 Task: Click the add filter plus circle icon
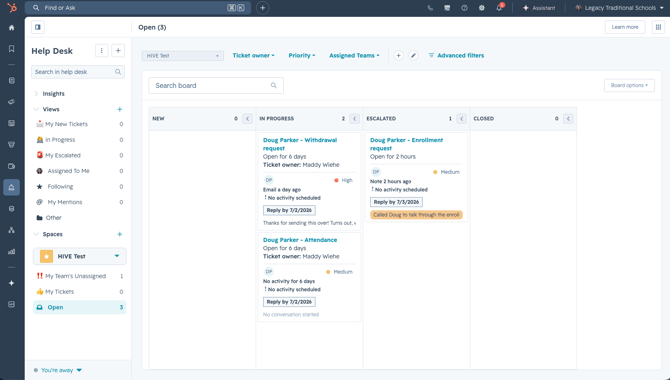[398, 56]
